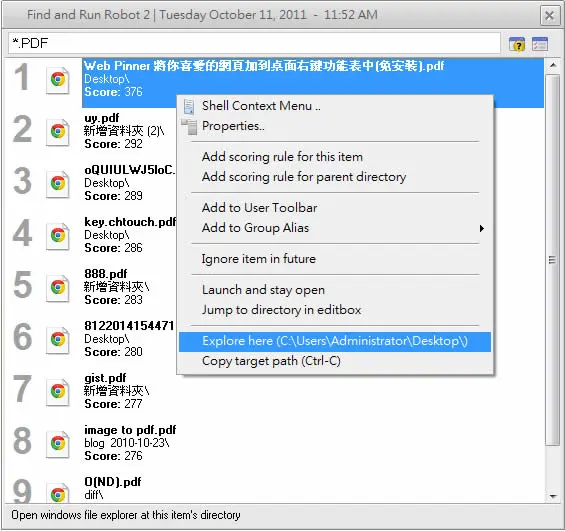
Task: Click the PDF icon of result number 4
Action: pyautogui.click(x=58, y=236)
